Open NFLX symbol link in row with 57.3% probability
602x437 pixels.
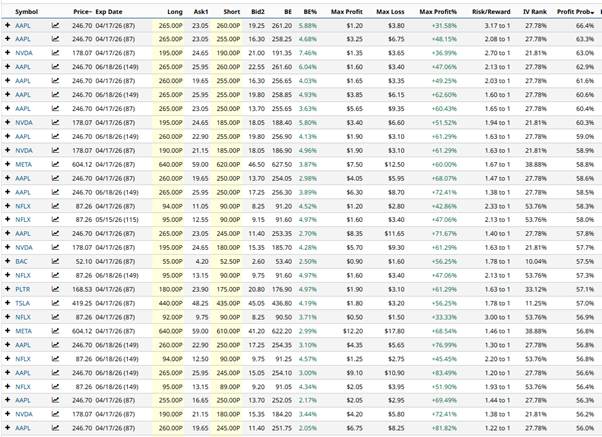(x=23, y=275)
